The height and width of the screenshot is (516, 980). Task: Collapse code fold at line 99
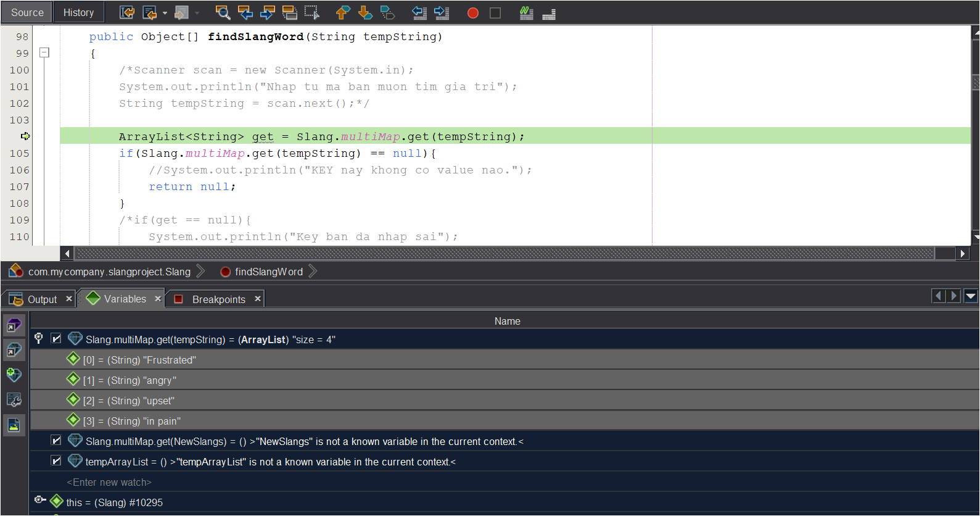(44, 52)
